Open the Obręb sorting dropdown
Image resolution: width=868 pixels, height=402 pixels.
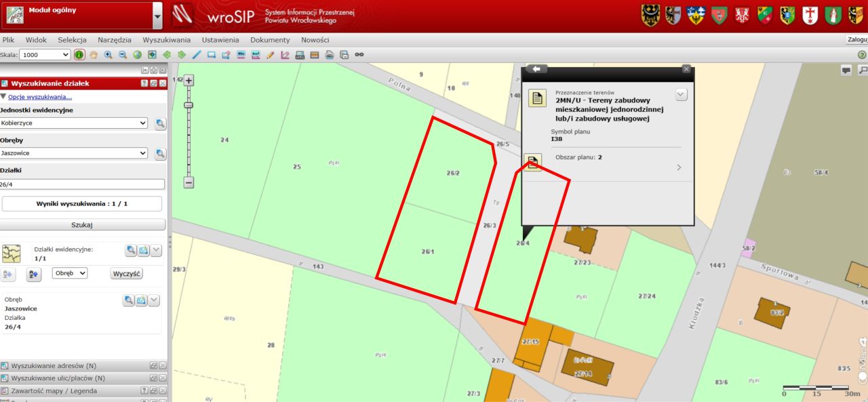[x=70, y=273]
